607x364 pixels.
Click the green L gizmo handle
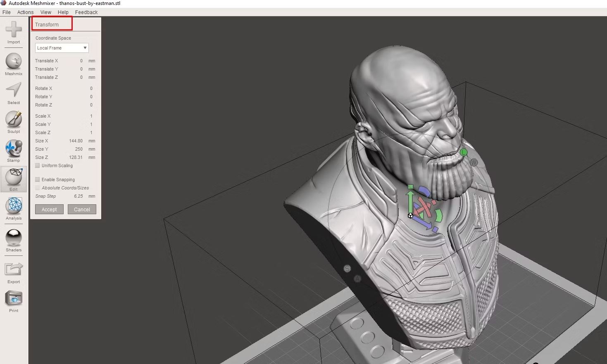tap(464, 152)
